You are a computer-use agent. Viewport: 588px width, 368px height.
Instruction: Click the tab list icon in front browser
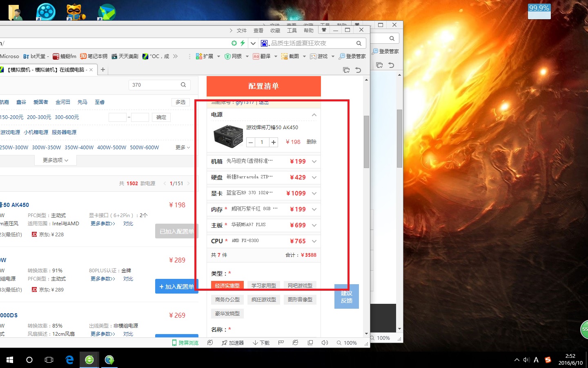(346, 70)
